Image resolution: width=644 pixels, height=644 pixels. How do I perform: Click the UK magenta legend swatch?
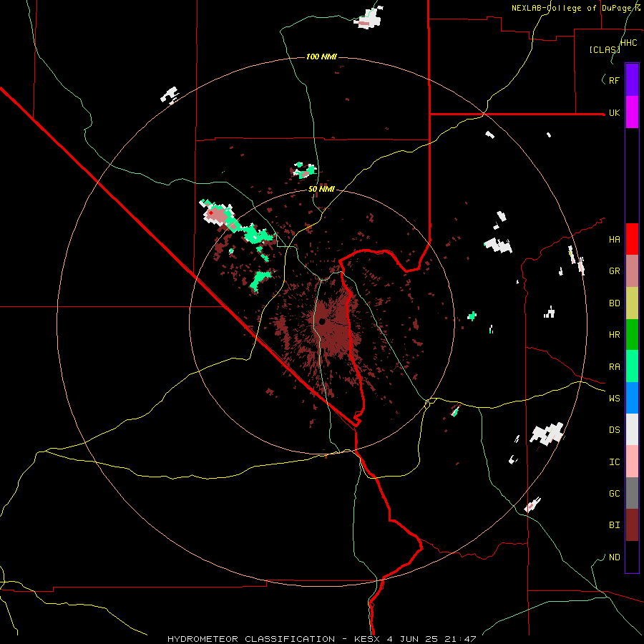click(632, 112)
